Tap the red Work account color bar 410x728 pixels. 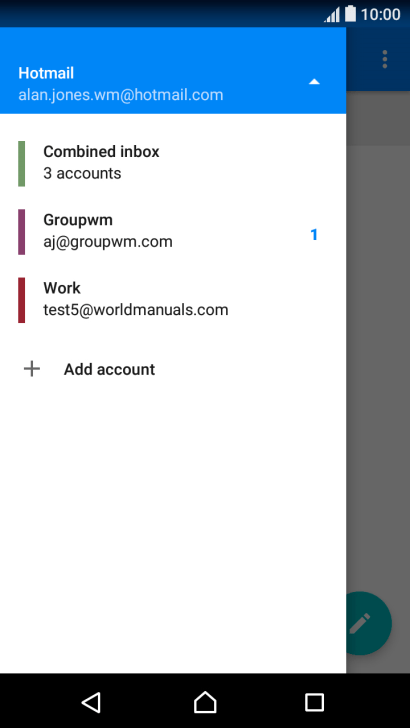click(21, 300)
